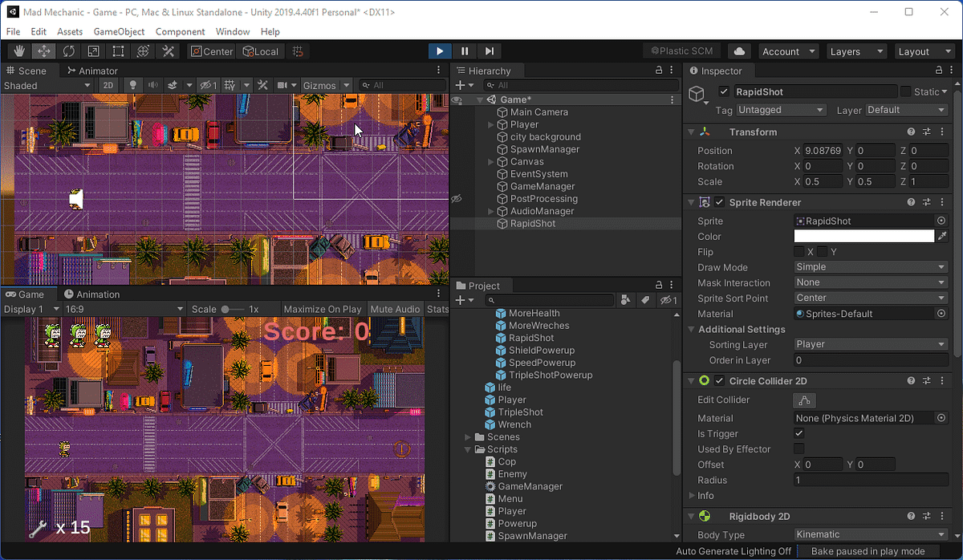Click the Unity Cloud icon in toolbar

point(739,51)
